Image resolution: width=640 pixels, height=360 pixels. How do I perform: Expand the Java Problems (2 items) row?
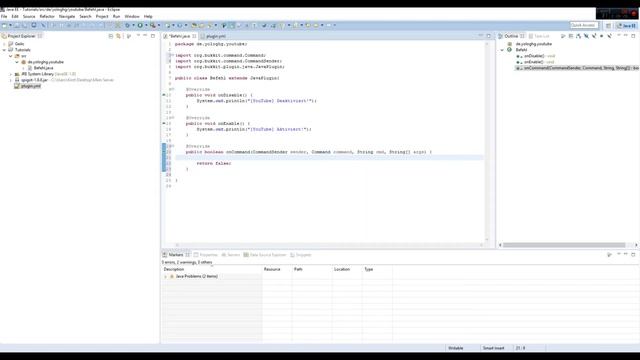tap(166, 276)
